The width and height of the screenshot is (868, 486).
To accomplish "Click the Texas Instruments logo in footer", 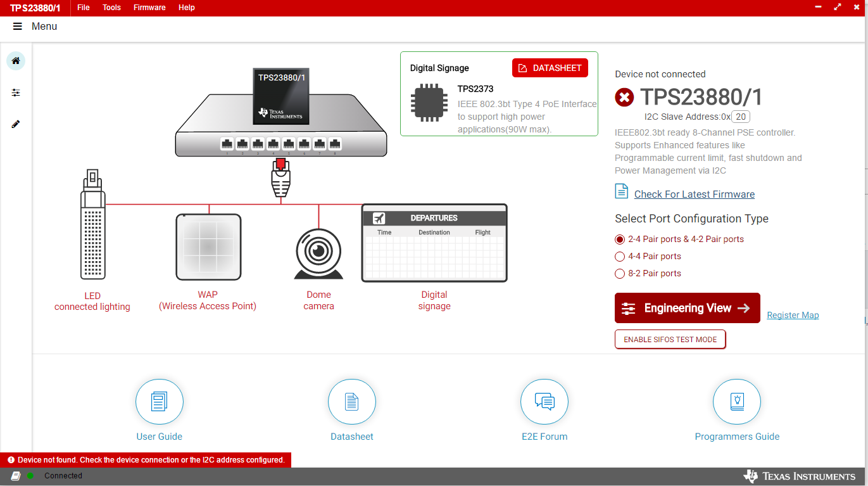I will pos(800,476).
